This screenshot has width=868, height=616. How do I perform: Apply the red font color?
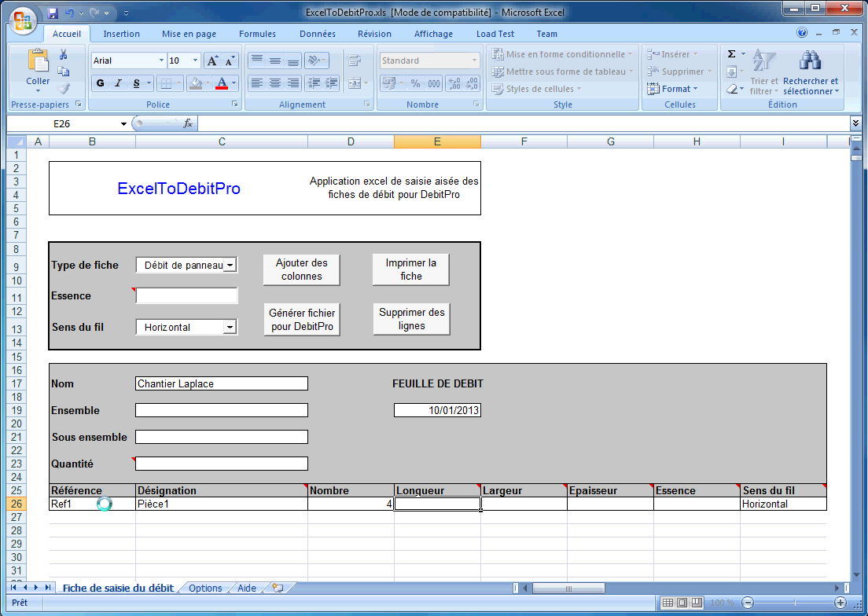[x=222, y=83]
